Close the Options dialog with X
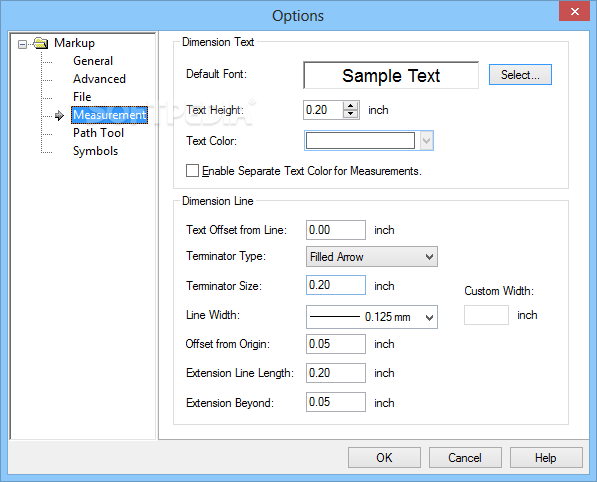The height and width of the screenshot is (482, 597). click(x=575, y=11)
